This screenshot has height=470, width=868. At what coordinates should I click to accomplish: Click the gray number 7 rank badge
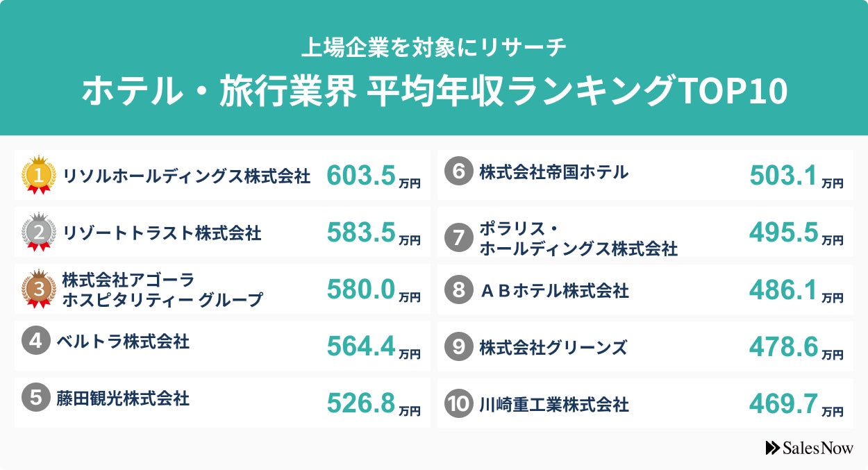coord(458,238)
